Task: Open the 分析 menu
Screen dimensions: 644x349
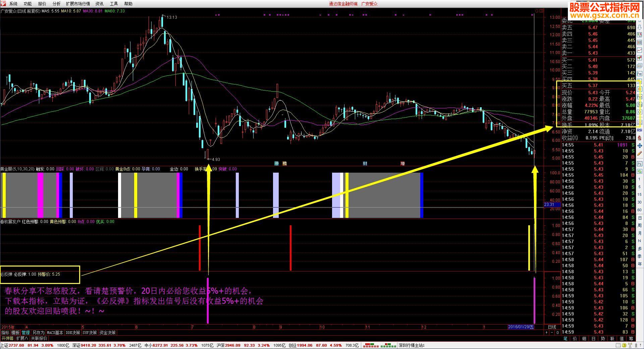Action: click(x=57, y=4)
